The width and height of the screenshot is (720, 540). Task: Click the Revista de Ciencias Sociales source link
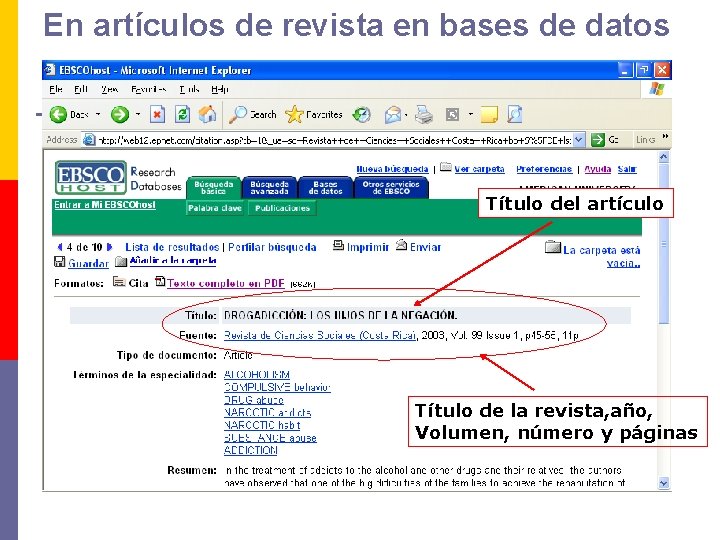[320, 335]
